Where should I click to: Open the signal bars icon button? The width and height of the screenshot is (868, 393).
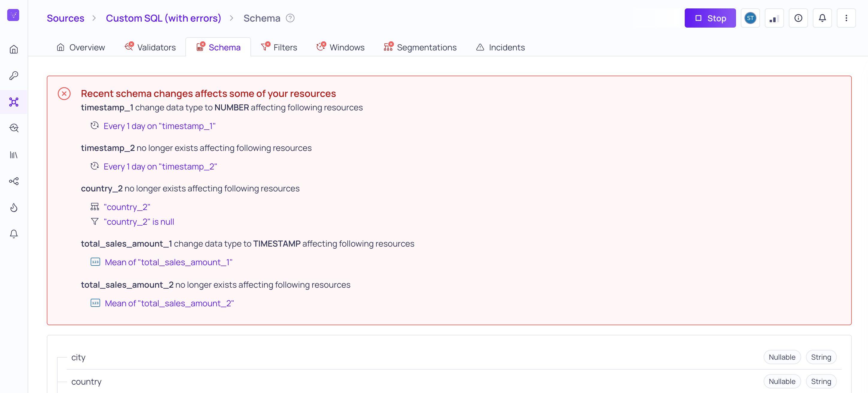click(x=774, y=18)
